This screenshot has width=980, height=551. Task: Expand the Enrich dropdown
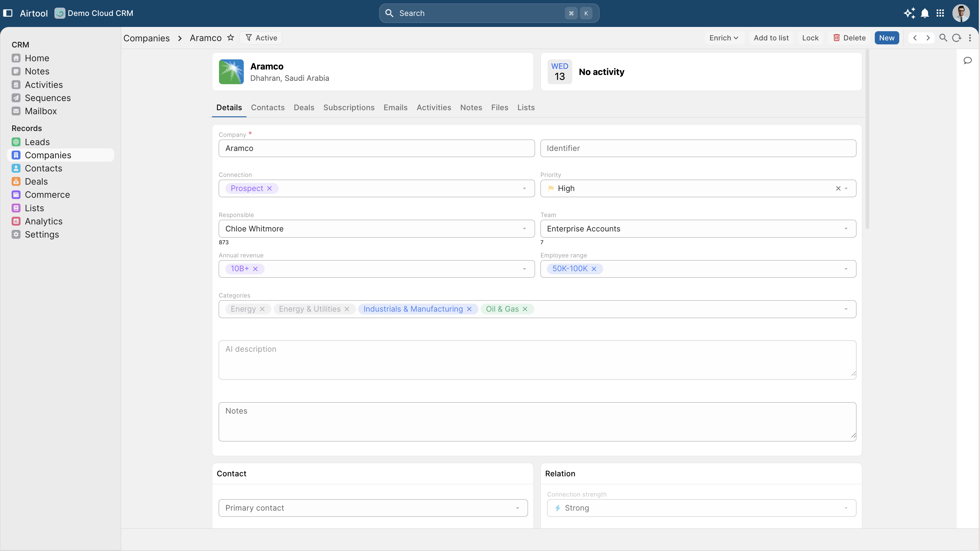coord(724,38)
